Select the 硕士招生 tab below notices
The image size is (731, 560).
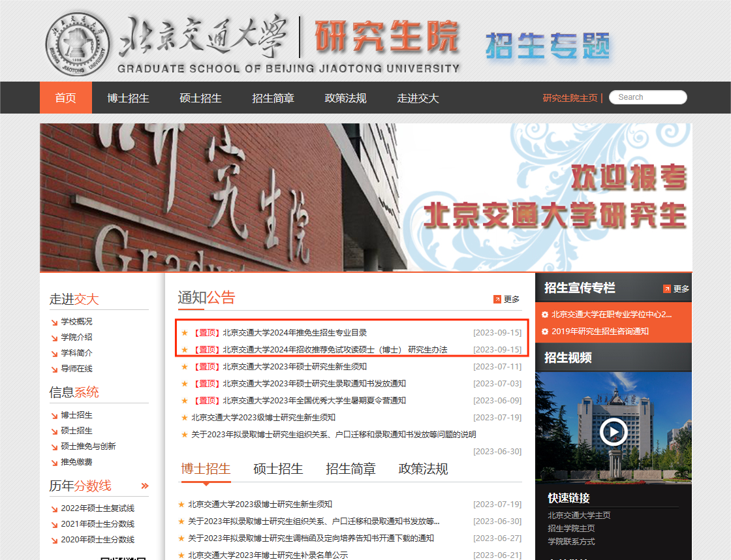(278, 469)
